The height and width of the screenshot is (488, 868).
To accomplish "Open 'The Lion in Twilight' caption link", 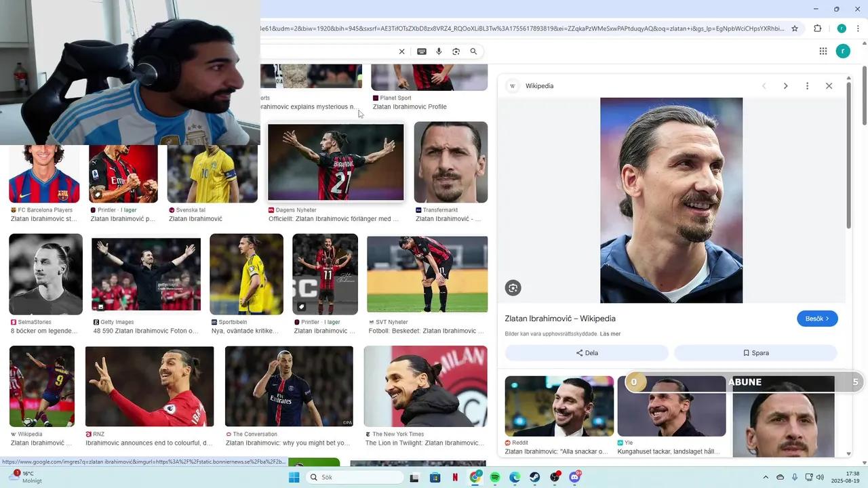I will click(x=425, y=443).
